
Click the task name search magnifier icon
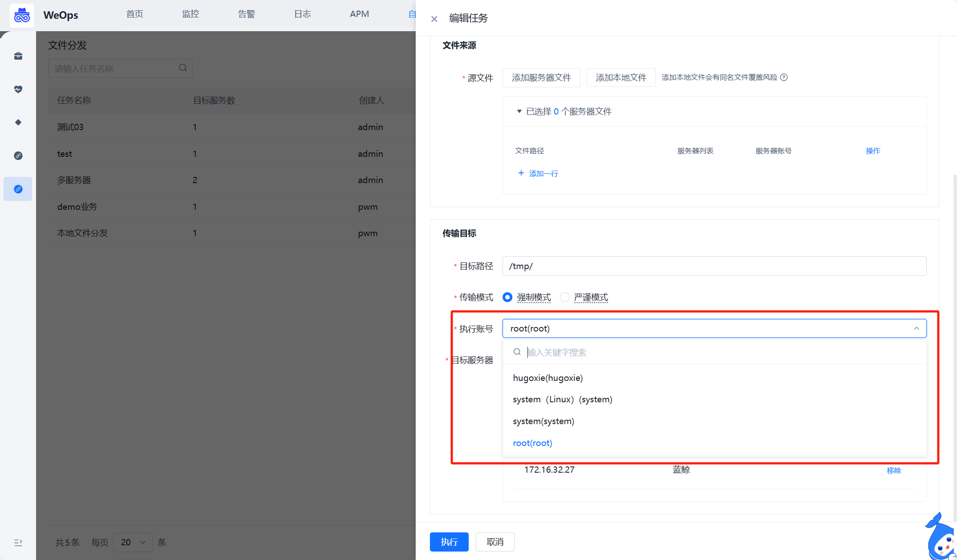[183, 68]
